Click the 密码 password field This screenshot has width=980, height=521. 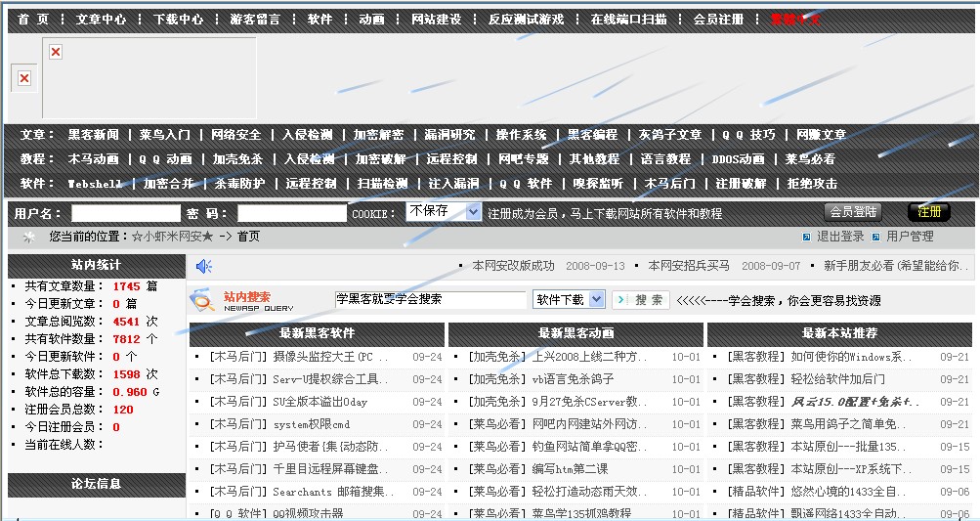[291, 213]
